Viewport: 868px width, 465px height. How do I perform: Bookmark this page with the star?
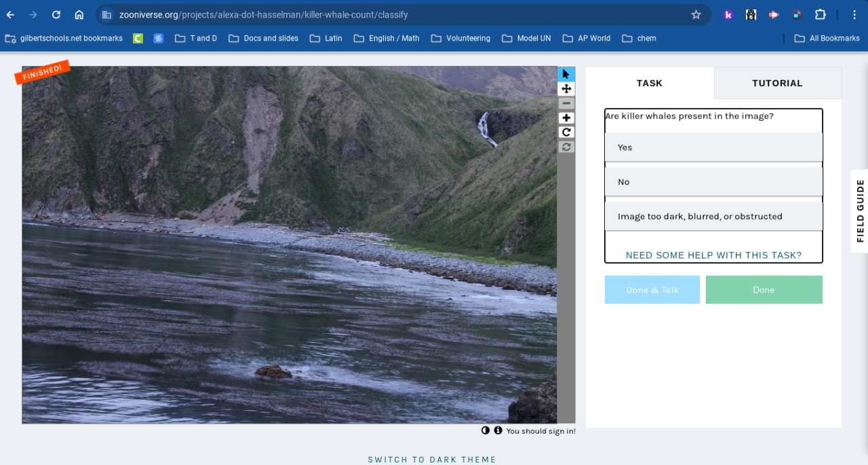[696, 14]
